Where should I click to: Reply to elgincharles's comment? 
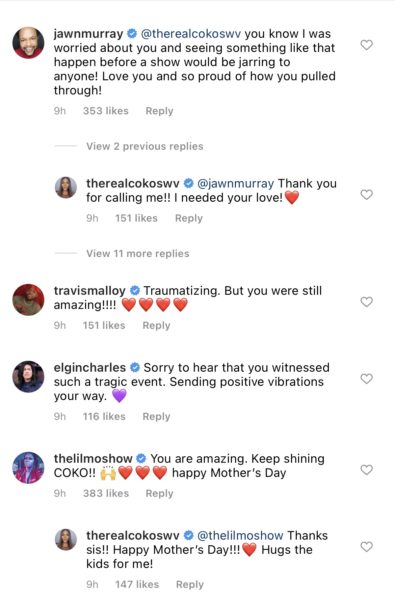[x=156, y=416]
